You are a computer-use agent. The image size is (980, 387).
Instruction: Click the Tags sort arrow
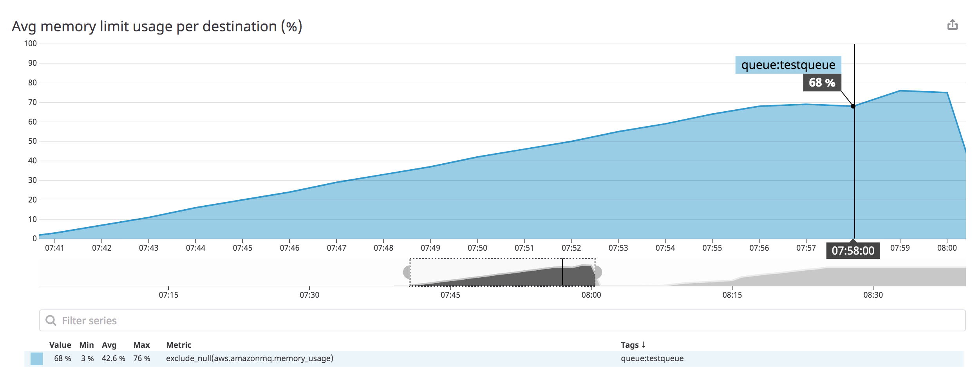pyautogui.click(x=644, y=345)
